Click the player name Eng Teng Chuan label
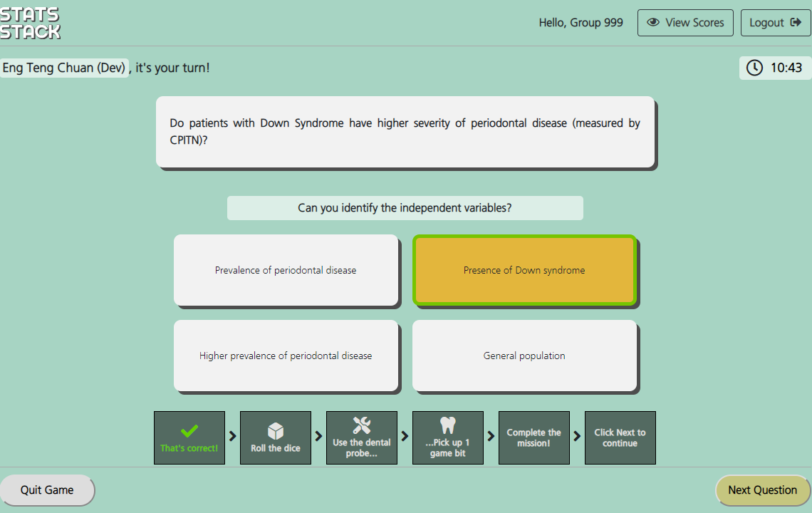Viewport: 812px width, 513px height. (64, 68)
